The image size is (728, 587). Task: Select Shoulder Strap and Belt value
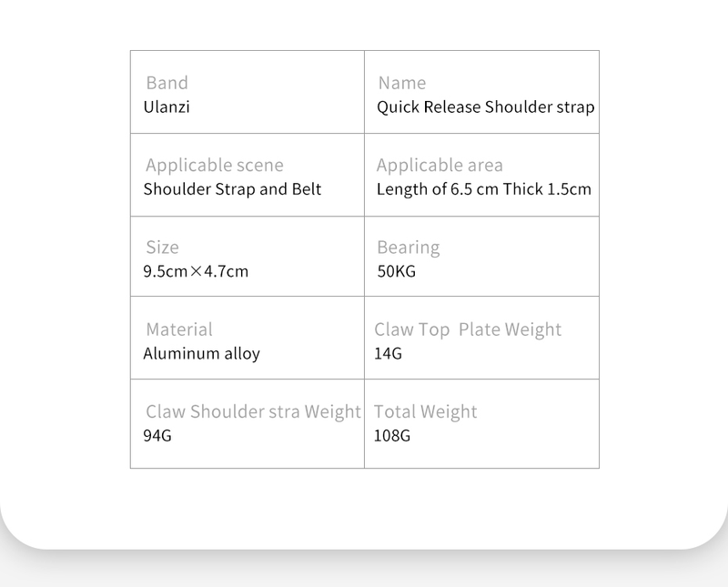coord(232,189)
